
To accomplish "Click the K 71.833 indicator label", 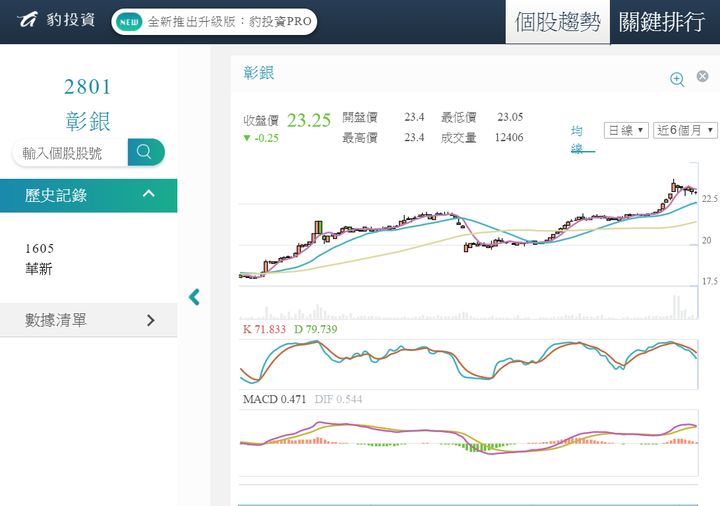I will point(264,329).
